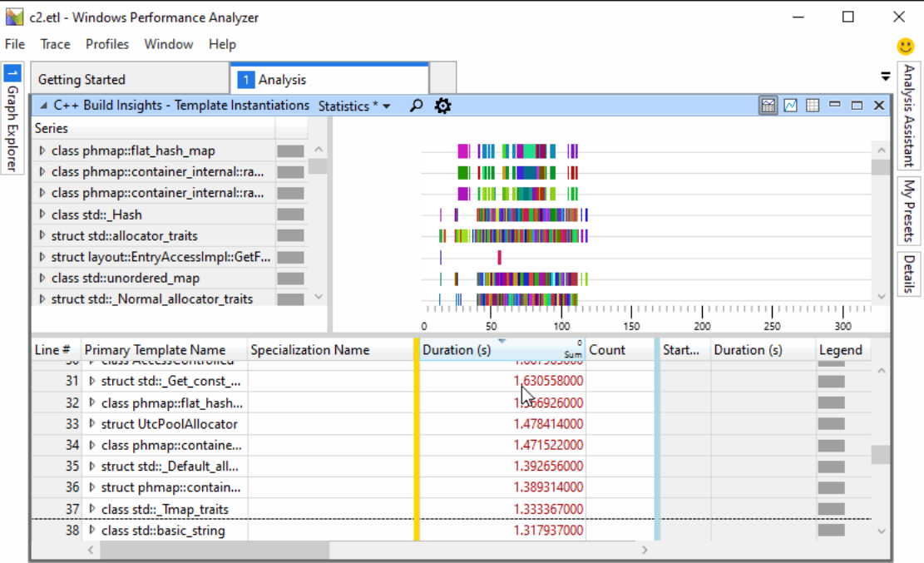Switch to table only display layout
924x563 pixels.
[813, 106]
